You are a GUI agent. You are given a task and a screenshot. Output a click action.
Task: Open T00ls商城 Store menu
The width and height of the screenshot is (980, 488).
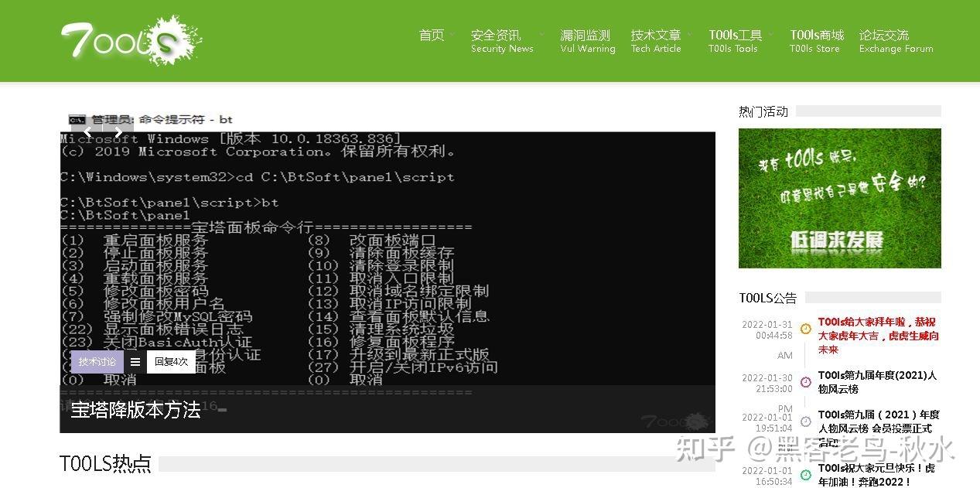tap(816, 41)
